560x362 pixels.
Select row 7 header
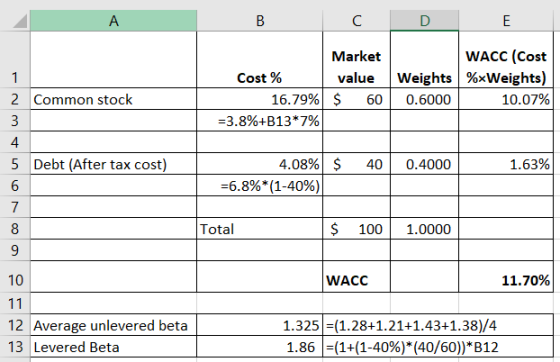tap(15, 207)
